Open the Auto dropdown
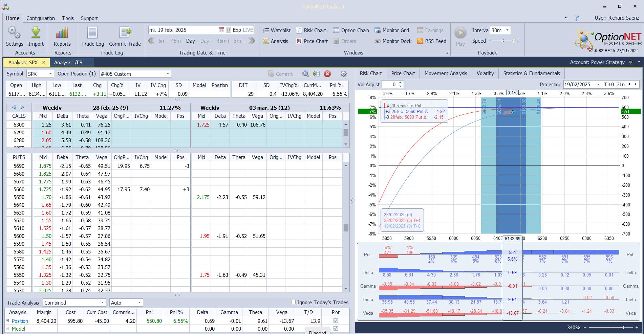644x334 pixels. pyautogui.click(x=139, y=303)
